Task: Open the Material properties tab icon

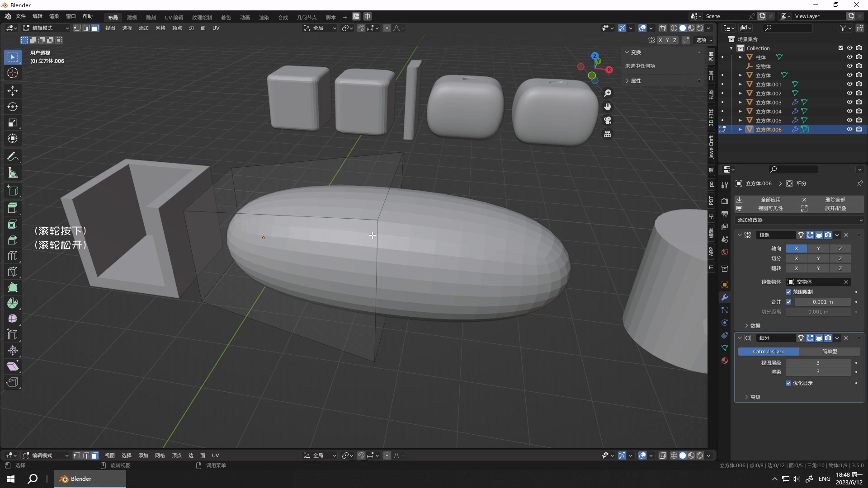Action: pos(725,361)
